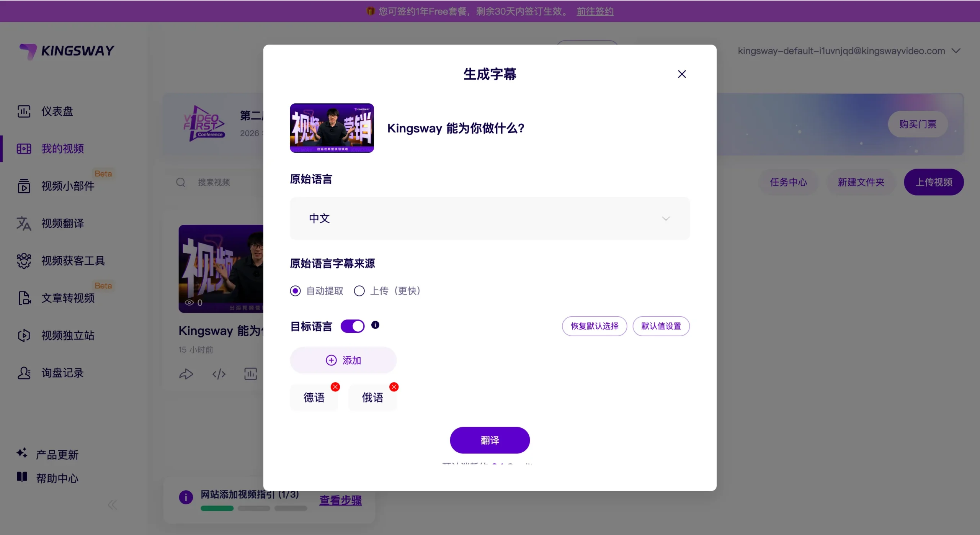Click the 视频独立站 sidebar icon
This screenshot has height=535, width=980.
click(24, 335)
